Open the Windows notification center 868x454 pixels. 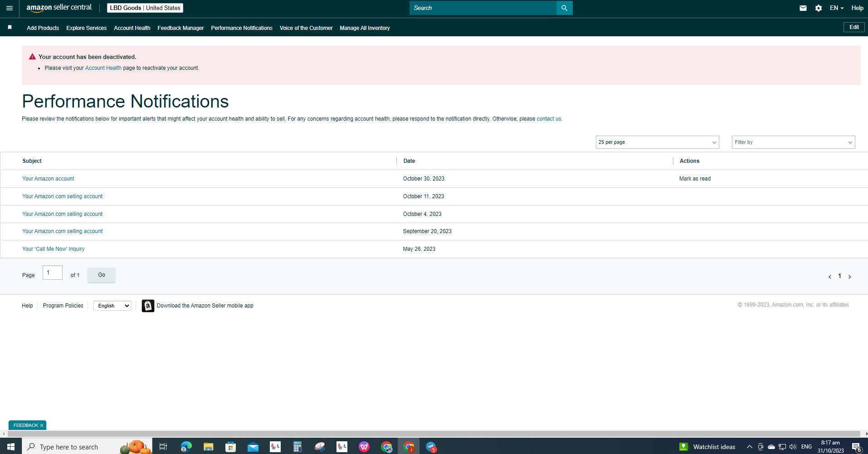[x=856, y=447]
